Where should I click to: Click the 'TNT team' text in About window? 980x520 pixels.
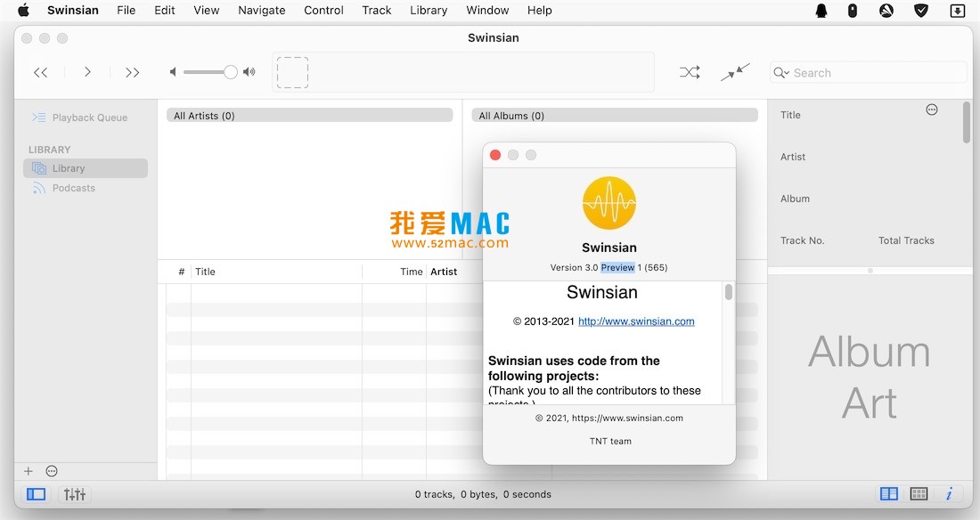point(610,442)
